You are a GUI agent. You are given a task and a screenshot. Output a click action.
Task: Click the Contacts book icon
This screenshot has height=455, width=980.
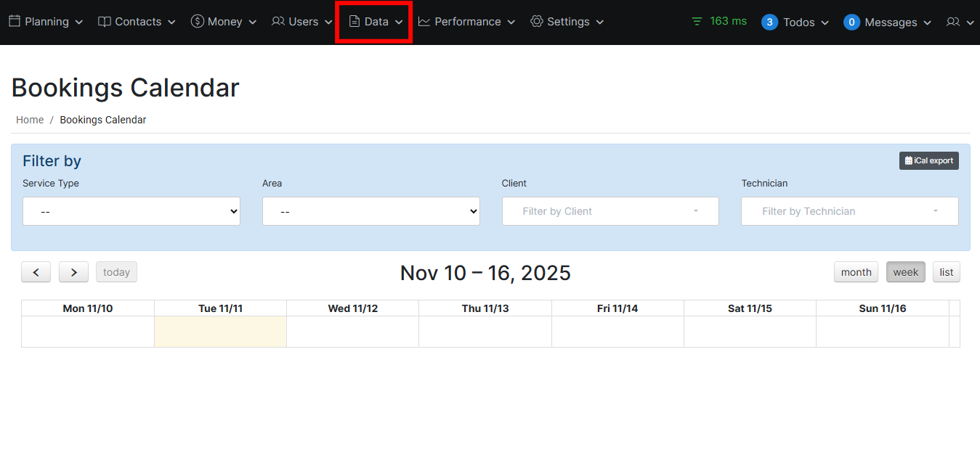click(105, 22)
